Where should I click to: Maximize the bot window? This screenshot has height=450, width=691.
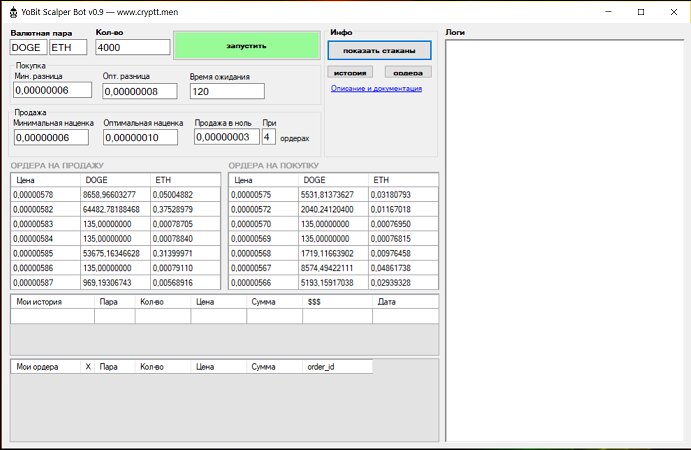pos(641,11)
